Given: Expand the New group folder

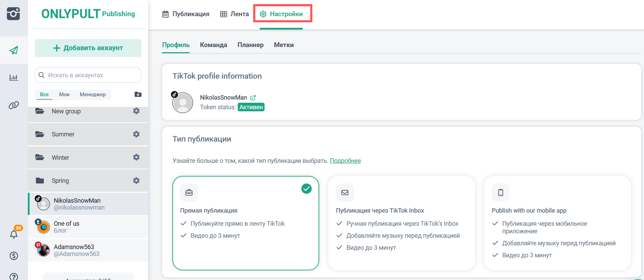Looking at the screenshot, I should (66, 111).
